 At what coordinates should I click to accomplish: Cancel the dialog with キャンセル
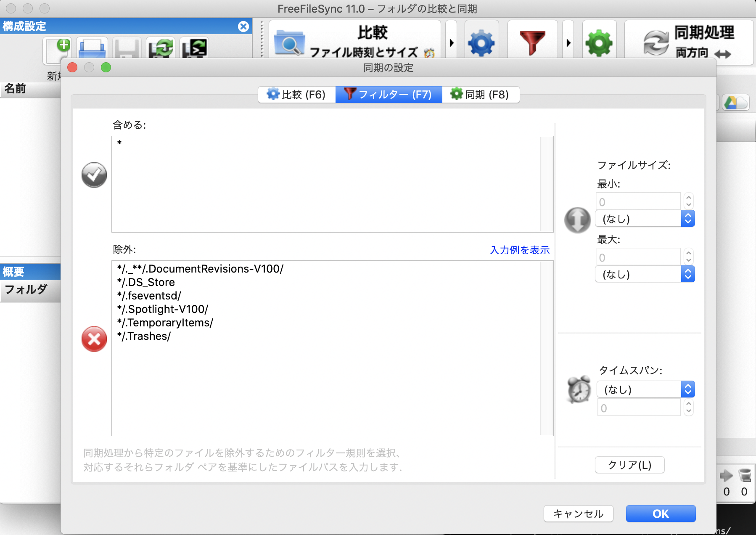click(579, 514)
